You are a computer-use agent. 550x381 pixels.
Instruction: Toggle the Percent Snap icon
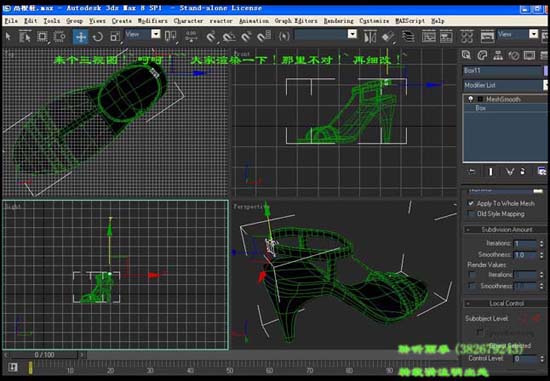(246, 36)
